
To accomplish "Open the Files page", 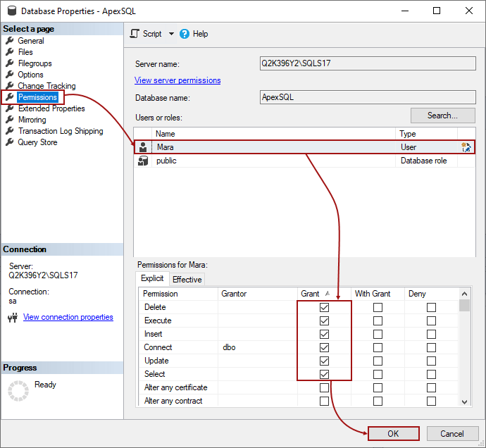I will coord(25,52).
